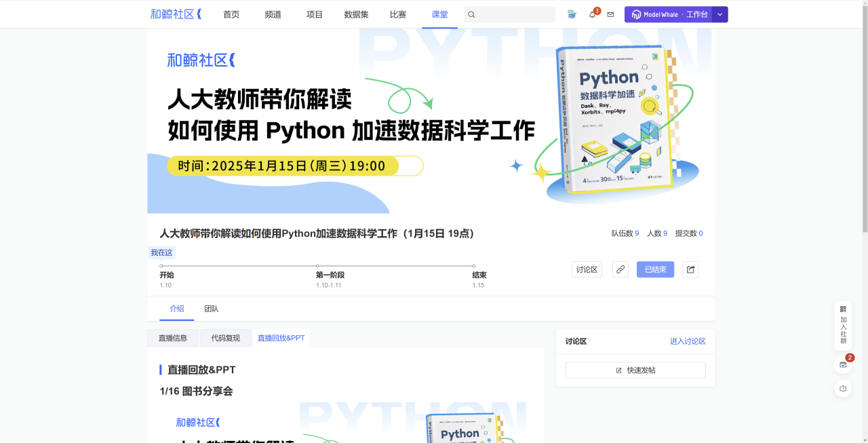Click the 第一阶段 timeline marker
The image size is (868, 443).
click(x=317, y=266)
